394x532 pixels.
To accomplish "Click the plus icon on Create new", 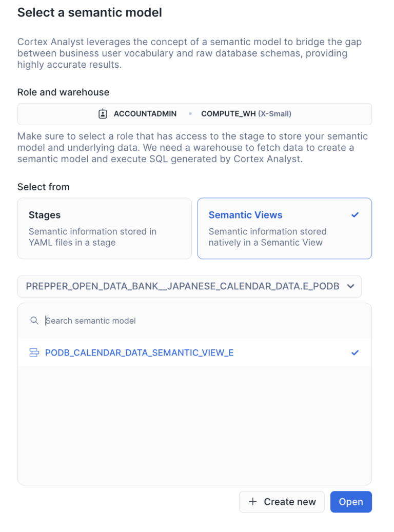I will coord(252,502).
